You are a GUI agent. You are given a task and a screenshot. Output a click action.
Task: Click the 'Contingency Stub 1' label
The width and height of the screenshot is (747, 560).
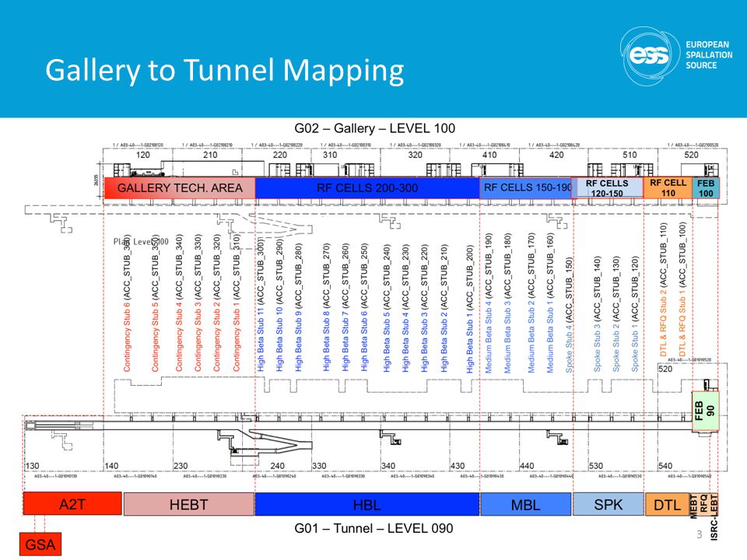(237, 336)
